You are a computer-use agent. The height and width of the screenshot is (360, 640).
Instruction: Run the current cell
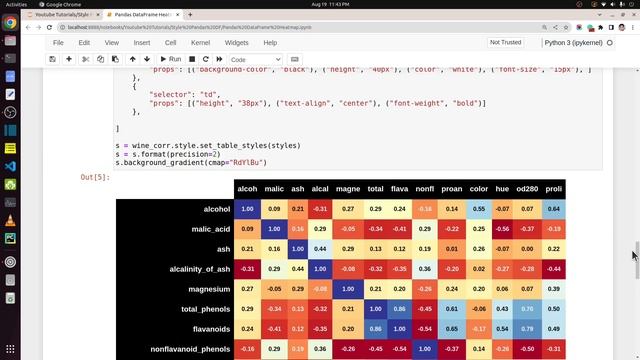171,59
